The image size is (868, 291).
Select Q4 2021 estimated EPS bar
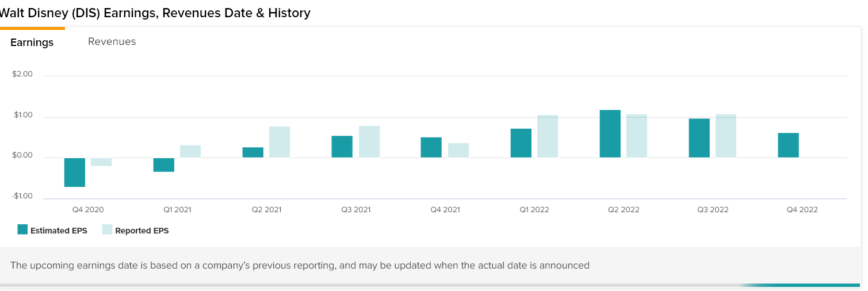[x=431, y=147]
